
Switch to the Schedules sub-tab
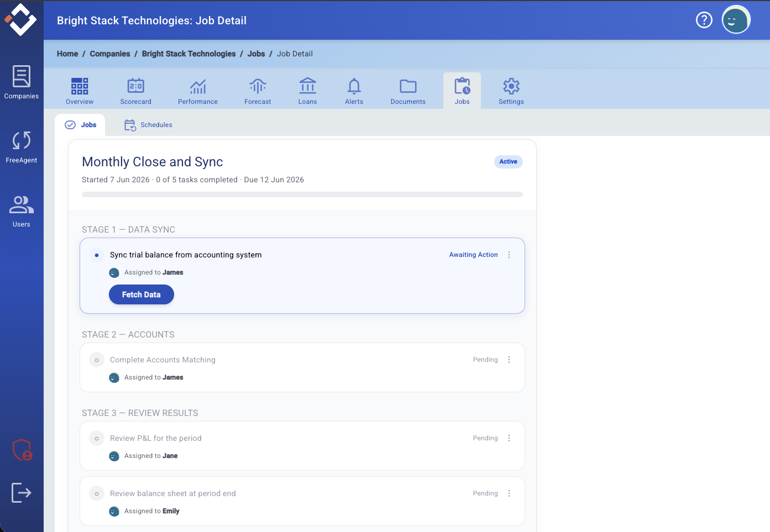pos(148,125)
